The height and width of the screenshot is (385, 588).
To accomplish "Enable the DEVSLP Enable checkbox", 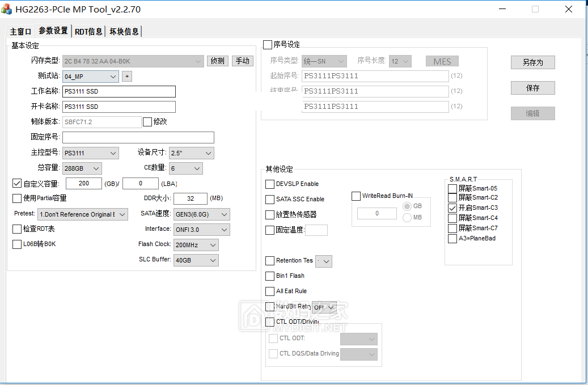I will [x=270, y=184].
